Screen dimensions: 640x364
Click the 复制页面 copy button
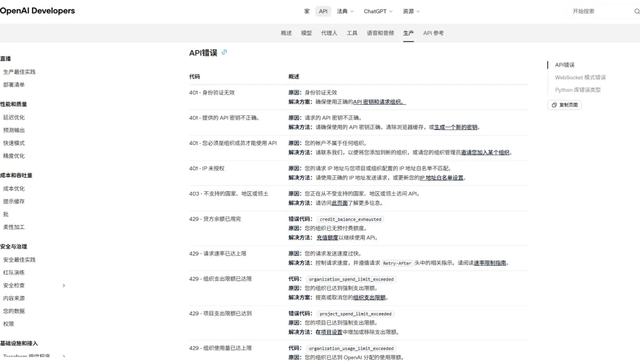point(565,105)
